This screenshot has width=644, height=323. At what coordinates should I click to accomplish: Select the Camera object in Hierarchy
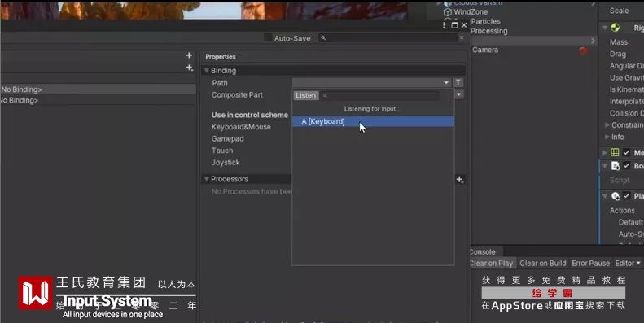point(485,50)
